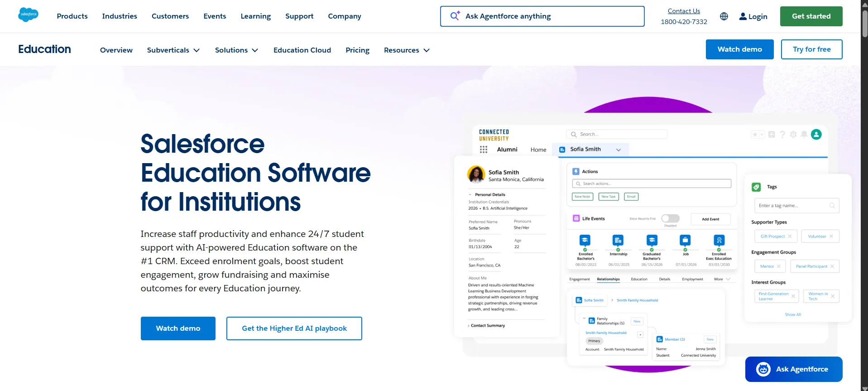Image resolution: width=868 pixels, height=391 pixels.
Task: Click the mockup settings gear icon
Action: point(793,135)
